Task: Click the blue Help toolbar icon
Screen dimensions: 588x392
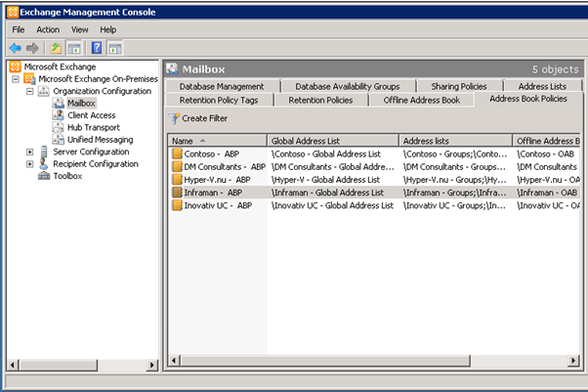Action: (97, 47)
